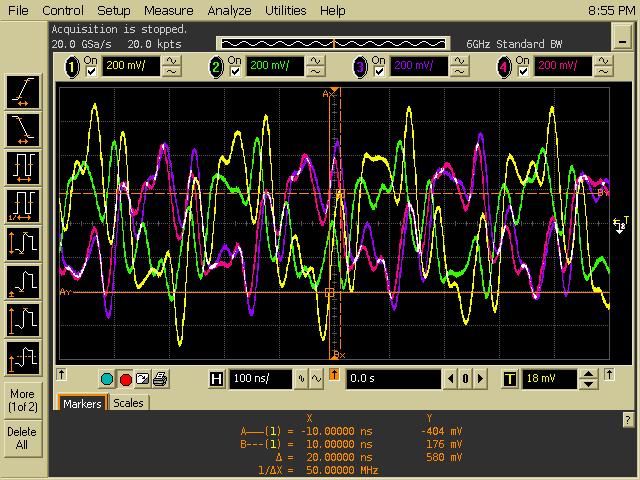This screenshot has width=640, height=480.
Task: Click the frequency measurement icon in sidebar
Action: tap(22, 205)
